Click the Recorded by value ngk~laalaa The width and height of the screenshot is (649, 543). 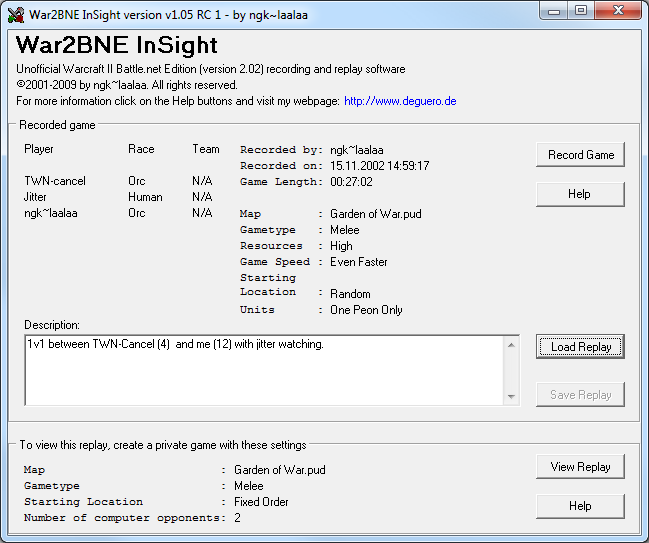(356, 150)
